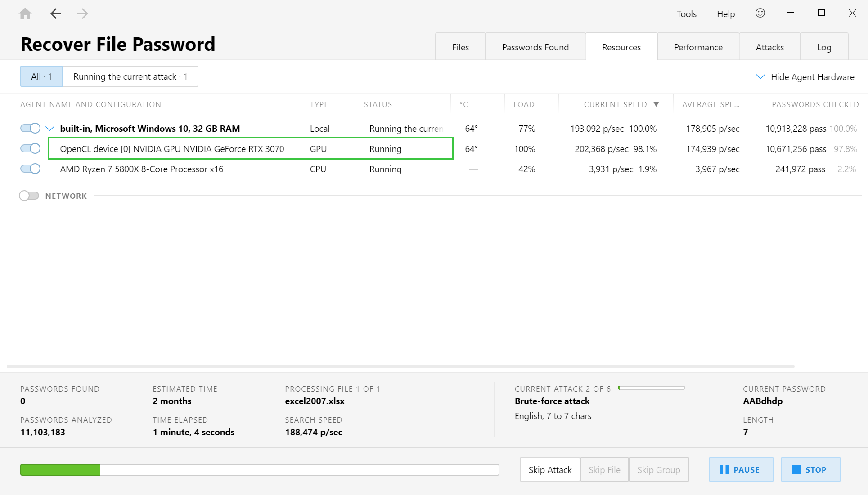Enable the Network toggle

[29, 196]
